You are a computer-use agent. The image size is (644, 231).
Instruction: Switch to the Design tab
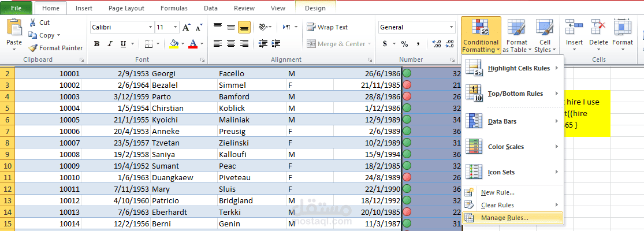pos(315,8)
